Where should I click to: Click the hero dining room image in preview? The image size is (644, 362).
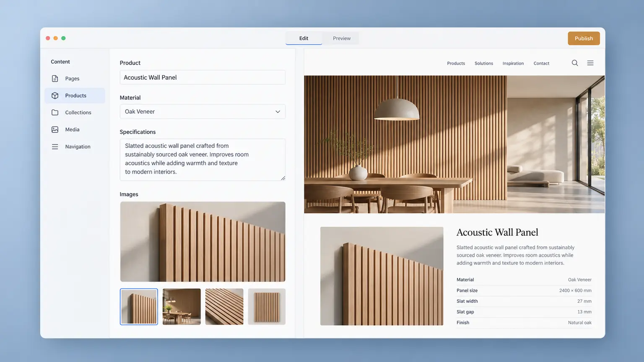[x=454, y=144]
